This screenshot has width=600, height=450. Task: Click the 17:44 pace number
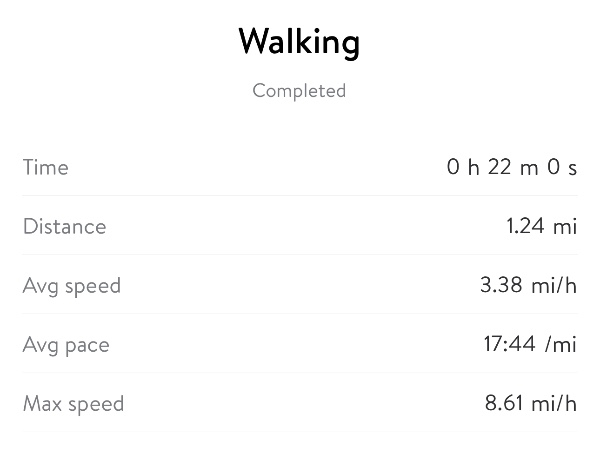(507, 345)
